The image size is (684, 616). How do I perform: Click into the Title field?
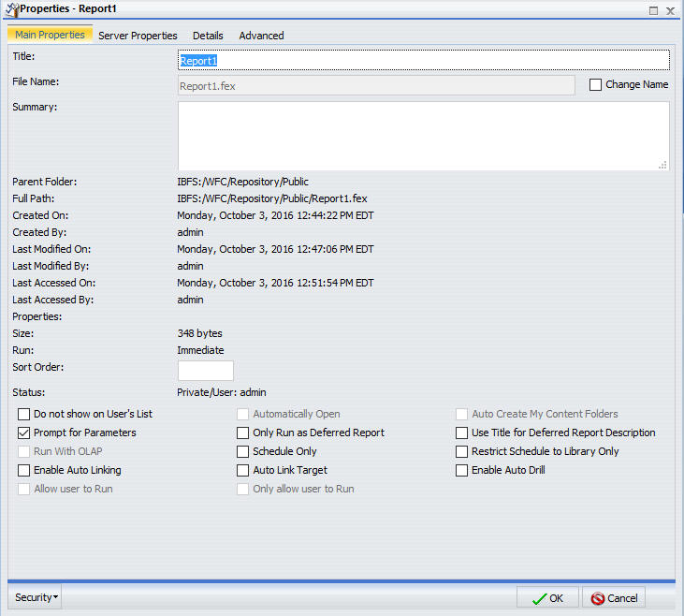point(424,60)
